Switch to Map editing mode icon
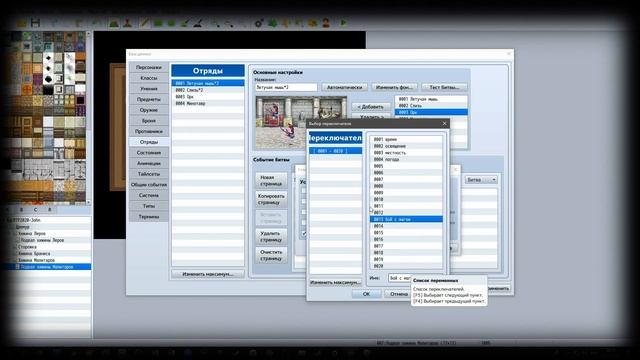Image resolution: width=640 pixels, height=360 pixels. tap(113, 23)
